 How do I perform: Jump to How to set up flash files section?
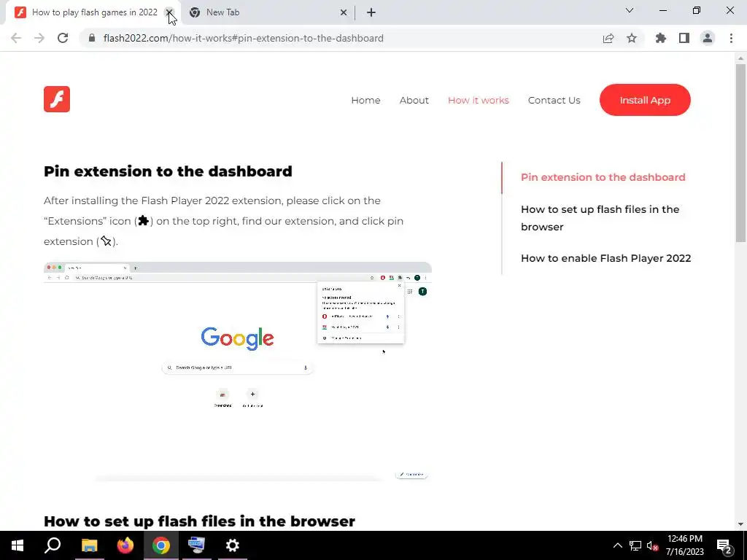600,218
